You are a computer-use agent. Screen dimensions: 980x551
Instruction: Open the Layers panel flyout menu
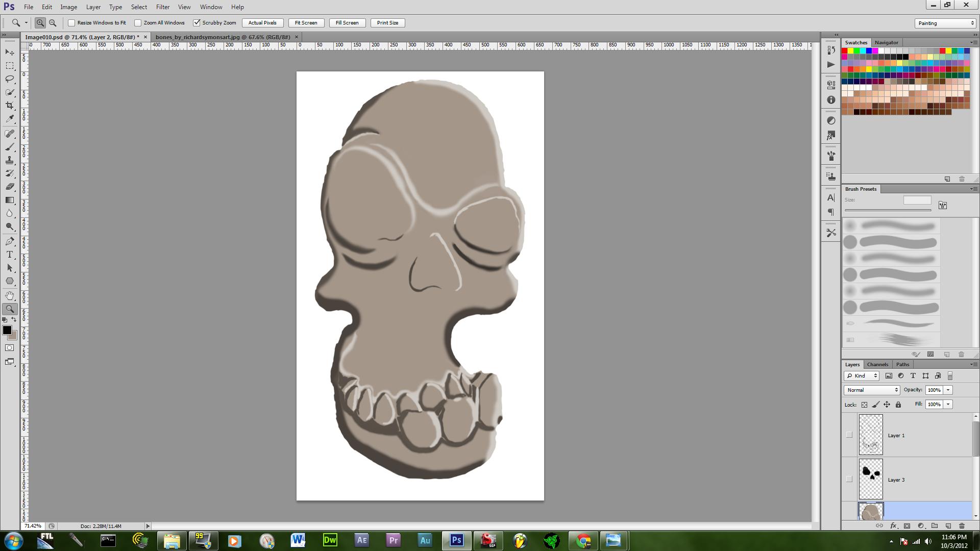[x=973, y=364]
